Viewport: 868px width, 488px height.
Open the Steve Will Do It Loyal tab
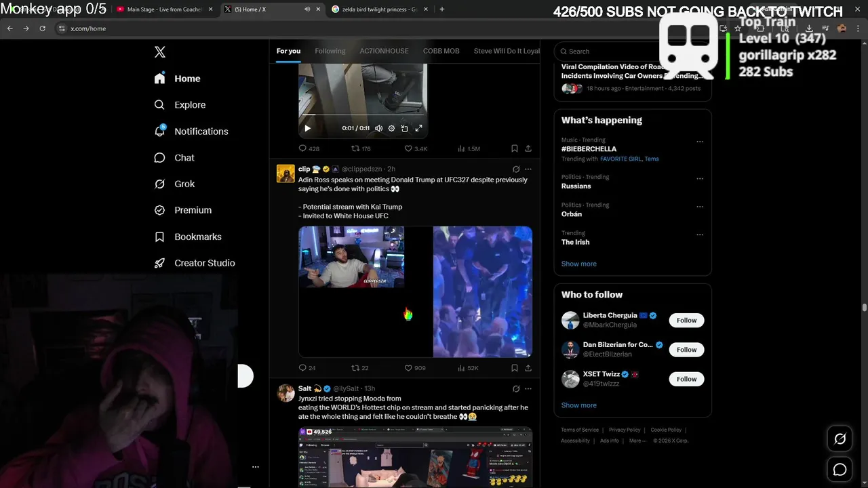(507, 51)
